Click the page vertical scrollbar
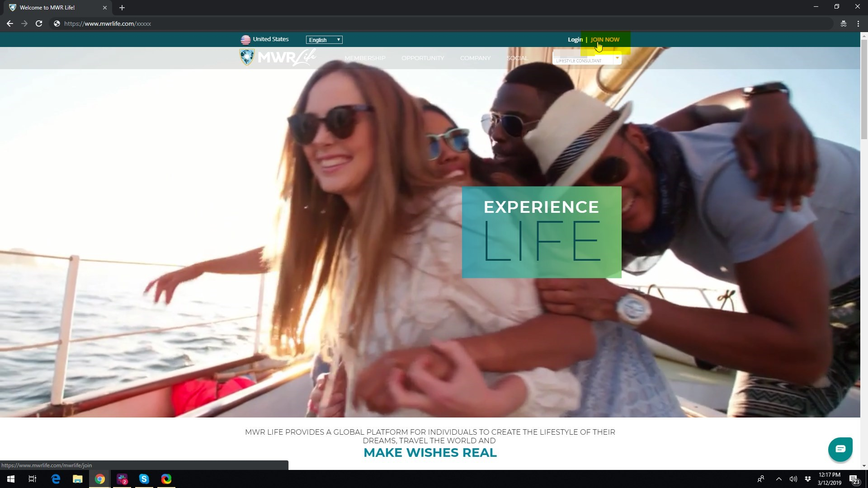The image size is (868, 488). click(864, 90)
